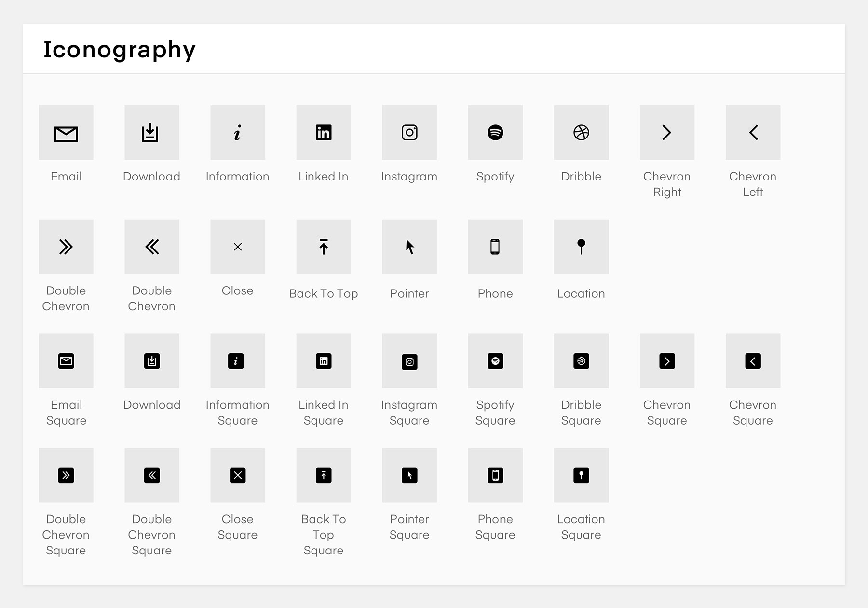Click the Pointer Square icon
868x608 pixels.
pos(409,475)
